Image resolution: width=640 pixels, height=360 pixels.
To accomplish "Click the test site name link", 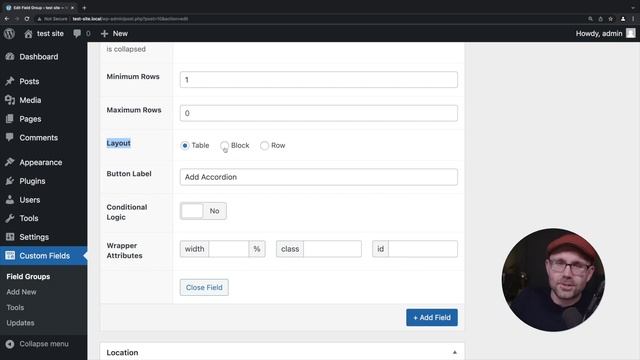I will [50, 33].
